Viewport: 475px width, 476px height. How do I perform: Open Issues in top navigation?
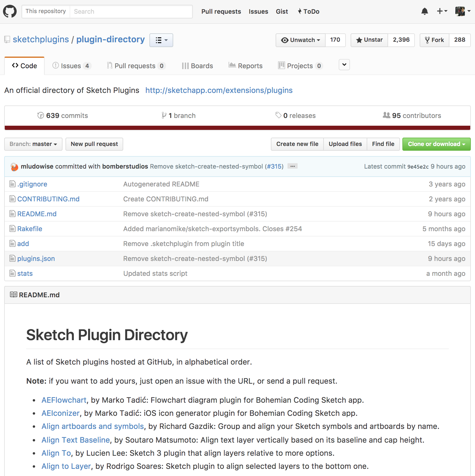(x=258, y=12)
